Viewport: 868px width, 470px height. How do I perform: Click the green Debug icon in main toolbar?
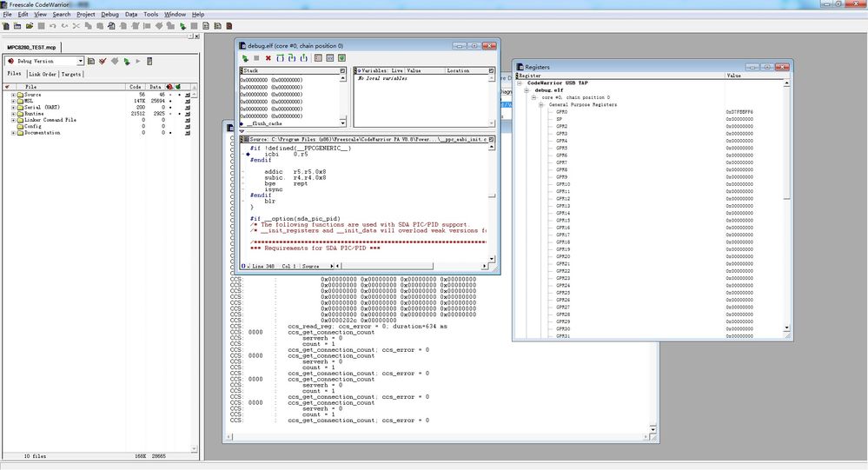pyautogui.click(x=182, y=26)
